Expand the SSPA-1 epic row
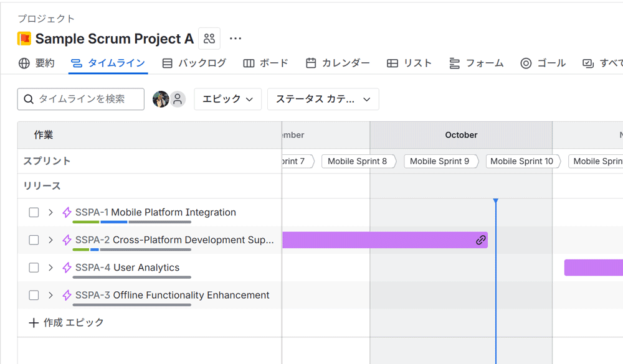623x364 pixels. point(50,213)
